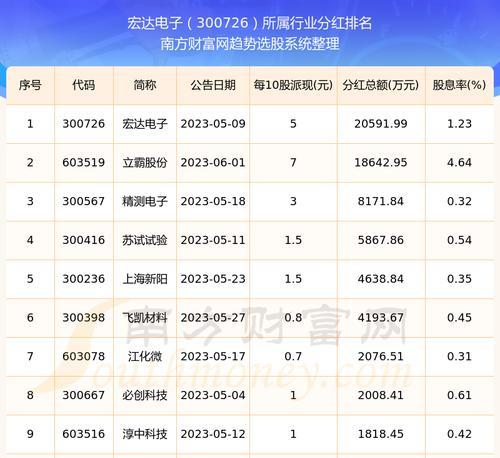Viewport: 500px width, 458px height.
Task: Select the name 上海新阳
Action: (x=145, y=279)
